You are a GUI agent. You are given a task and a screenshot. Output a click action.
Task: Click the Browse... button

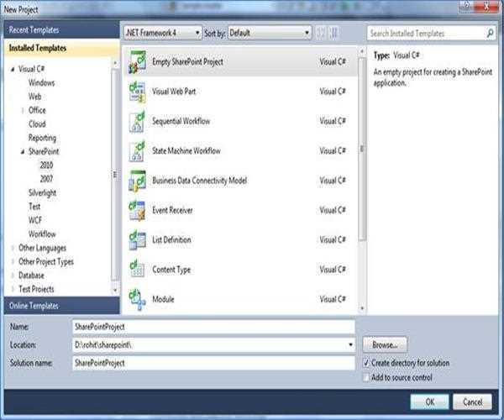point(385,344)
